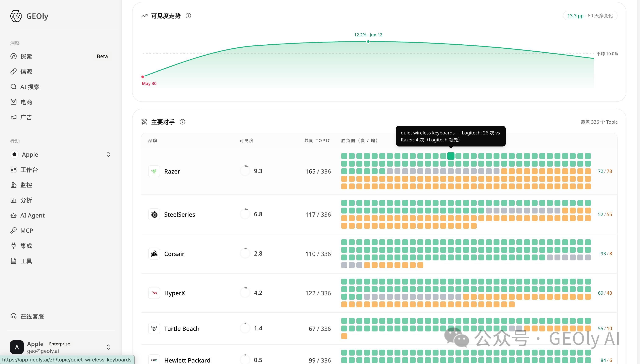Click the Beta badge beside 探索
Image resolution: width=640 pixels, height=364 pixels.
pos(102,56)
